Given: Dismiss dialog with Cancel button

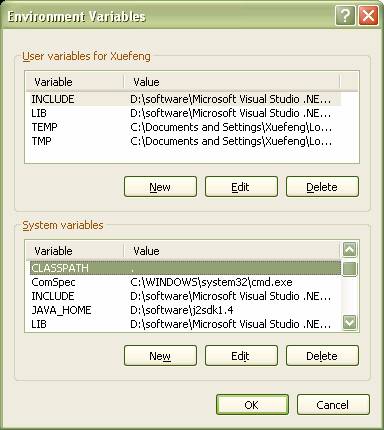Looking at the screenshot, I should [333, 405].
